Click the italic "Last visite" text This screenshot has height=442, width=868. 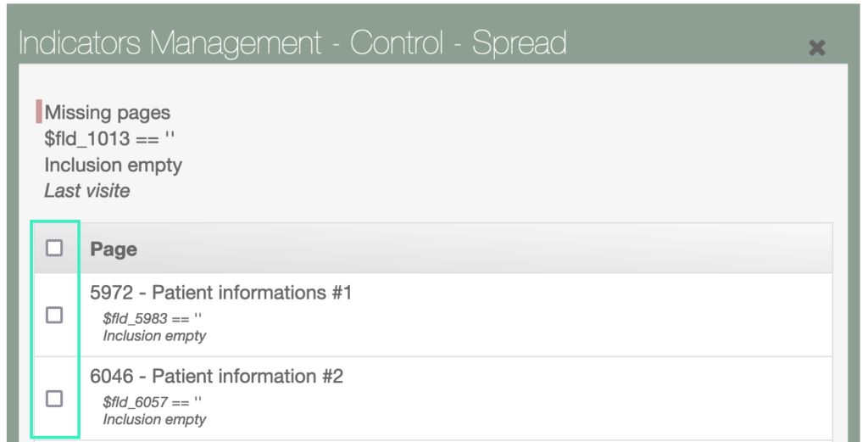click(87, 191)
